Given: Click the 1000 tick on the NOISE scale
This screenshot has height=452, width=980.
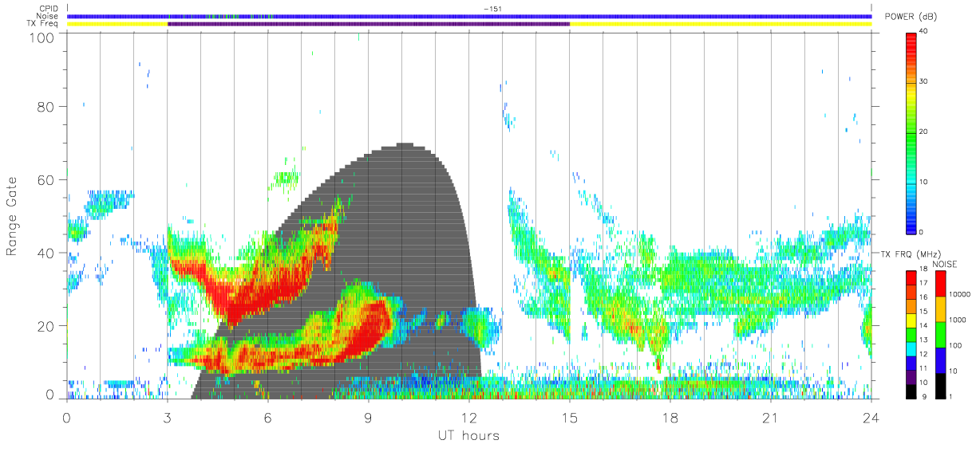Looking at the screenshot, I should (958, 320).
